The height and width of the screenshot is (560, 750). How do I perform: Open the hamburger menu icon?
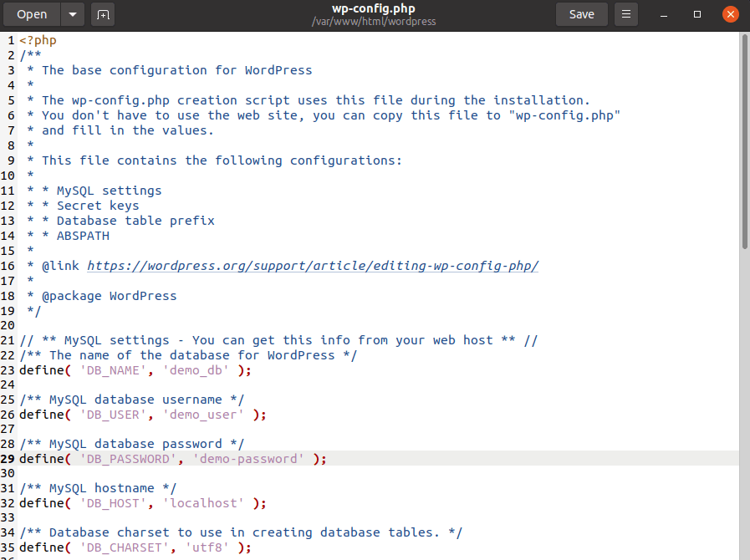625,14
